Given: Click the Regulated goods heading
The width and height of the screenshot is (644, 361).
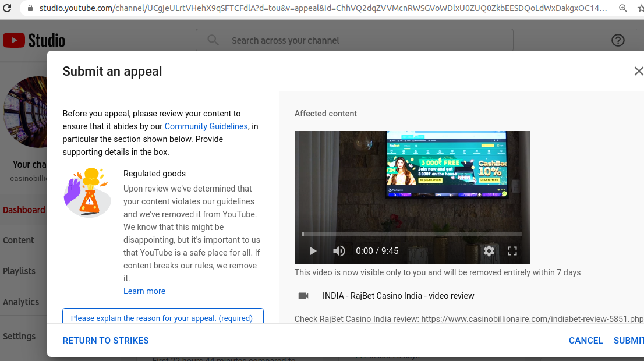Looking at the screenshot, I should pyautogui.click(x=154, y=174).
